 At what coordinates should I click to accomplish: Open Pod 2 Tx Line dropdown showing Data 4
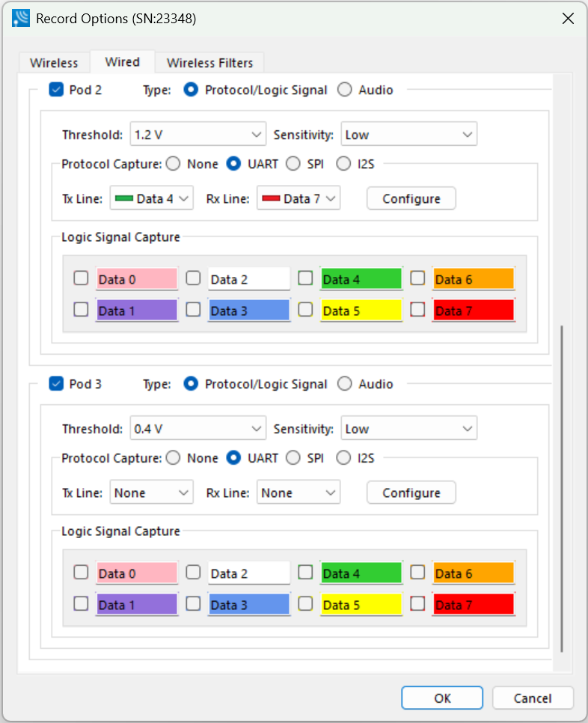coord(152,198)
